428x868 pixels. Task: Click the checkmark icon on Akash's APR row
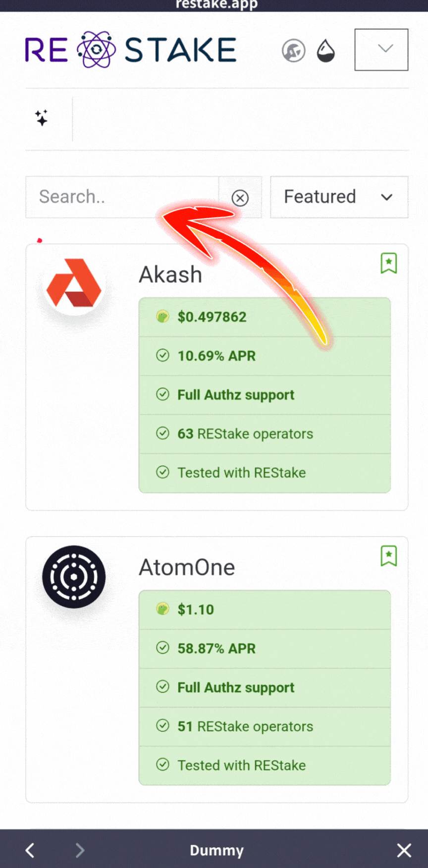tap(163, 355)
